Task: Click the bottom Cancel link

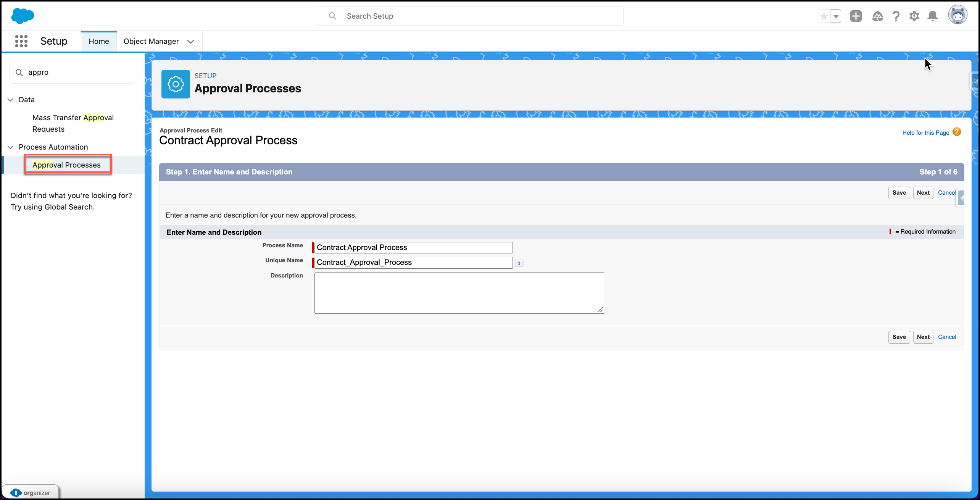Action: [947, 337]
